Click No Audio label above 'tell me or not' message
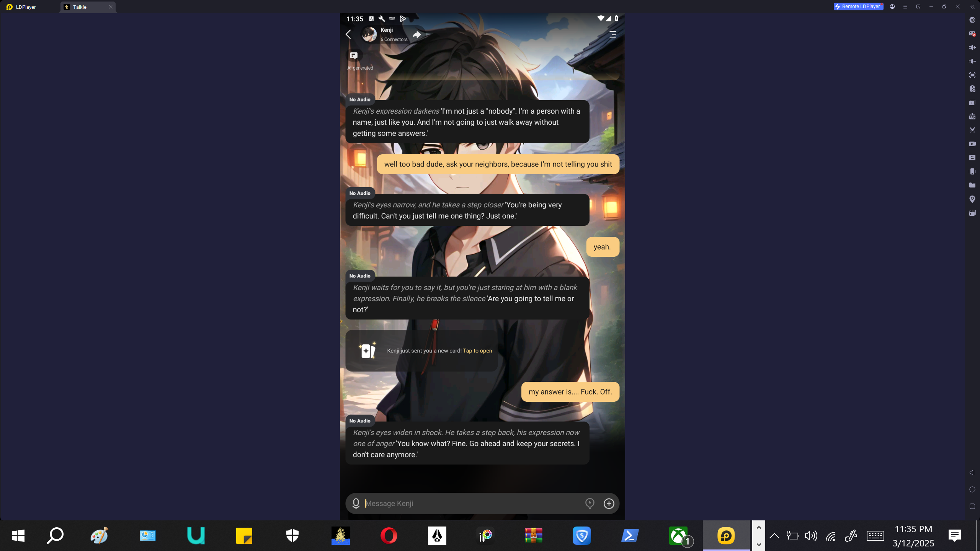Screen dimensions: 980x551 point(360,276)
